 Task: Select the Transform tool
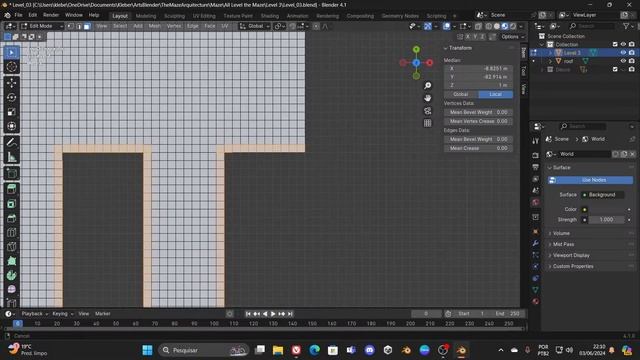(x=11, y=126)
